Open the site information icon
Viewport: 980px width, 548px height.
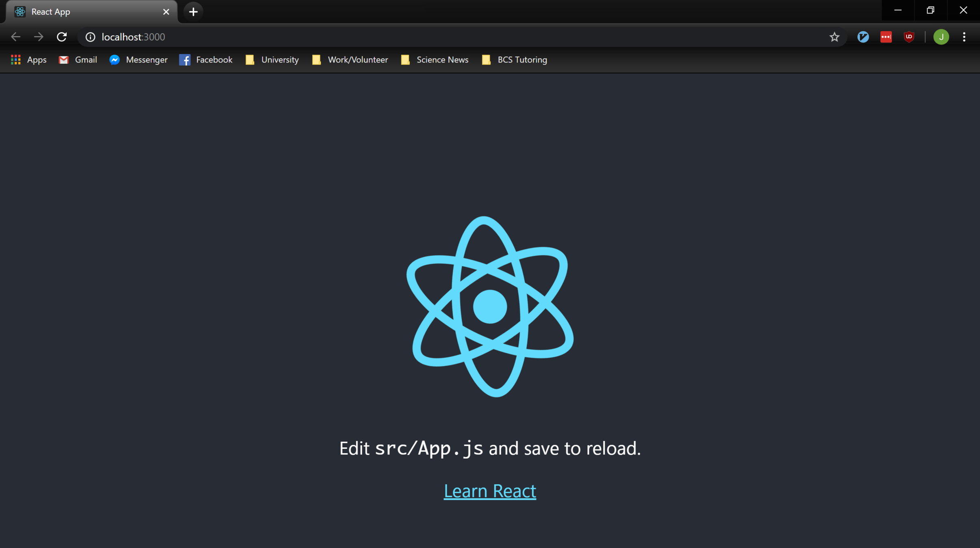click(90, 37)
